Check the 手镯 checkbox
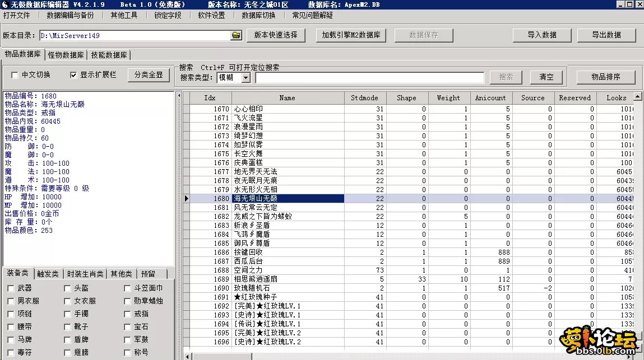 (x=68, y=314)
